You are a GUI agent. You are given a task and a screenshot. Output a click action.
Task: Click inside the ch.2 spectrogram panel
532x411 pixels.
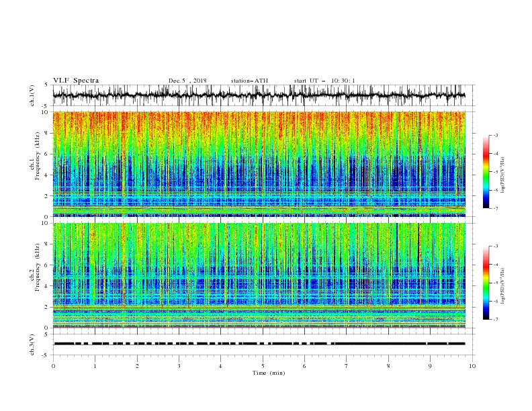point(259,275)
